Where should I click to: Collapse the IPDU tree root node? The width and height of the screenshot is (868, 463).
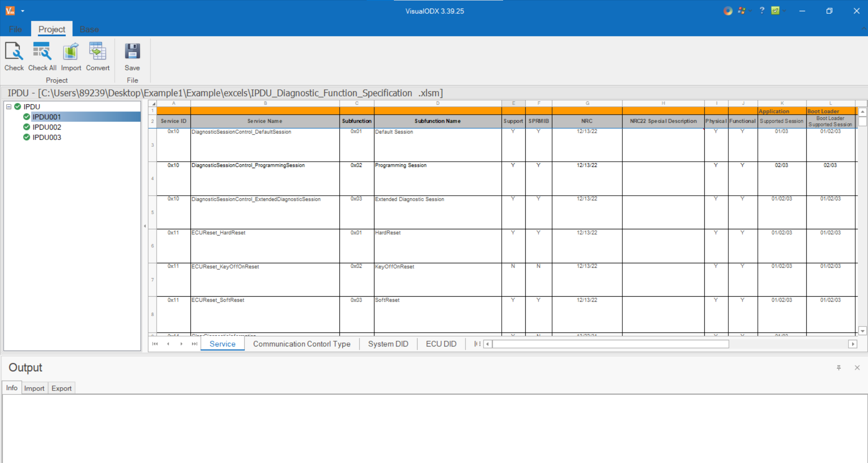tap(9, 106)
